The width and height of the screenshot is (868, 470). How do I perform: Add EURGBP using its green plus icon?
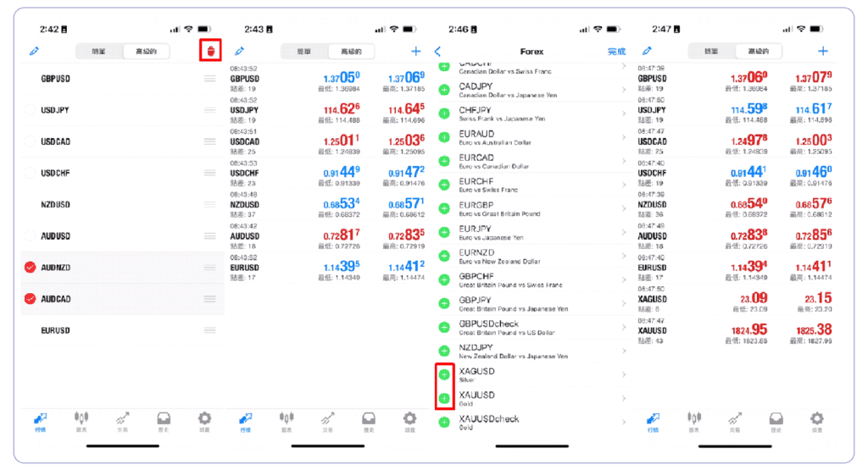coord(444,208)
